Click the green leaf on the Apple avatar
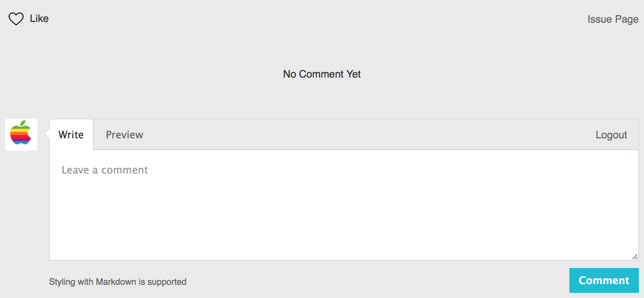The width and height of the screenshot is (644, 298). click(x=23, y=123)
